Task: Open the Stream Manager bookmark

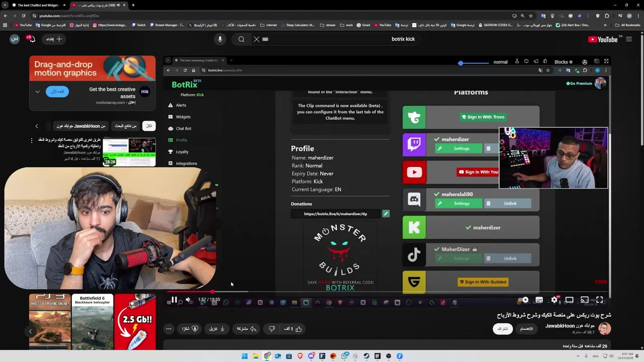Action: click(x=167, y=25)
